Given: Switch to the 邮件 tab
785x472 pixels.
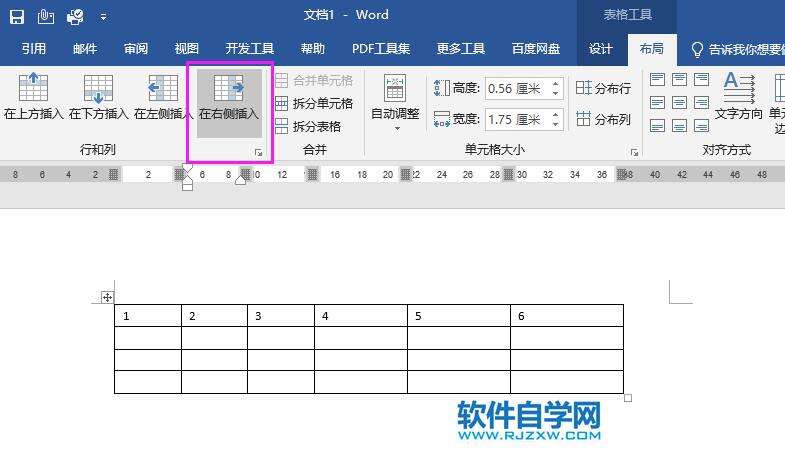Looking at the screenshot, I should coord(85,49).
